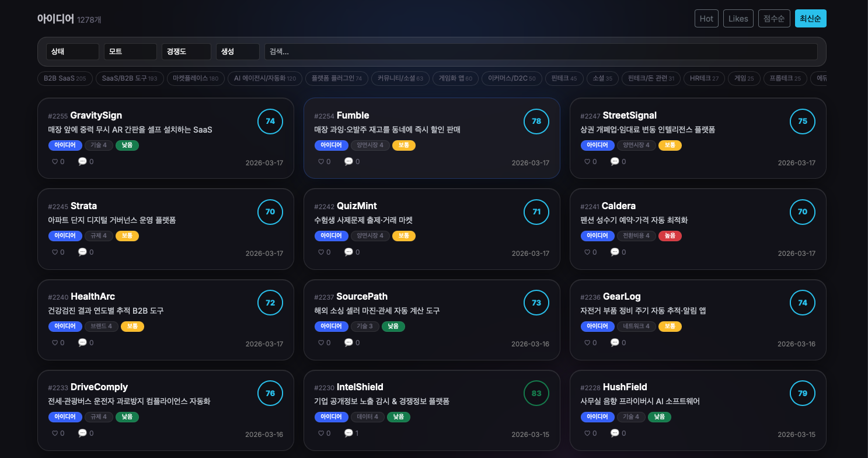Expand the 경쟁도 dropdown
The height and width of the screenshot is (458, 868).
[186, 51]
